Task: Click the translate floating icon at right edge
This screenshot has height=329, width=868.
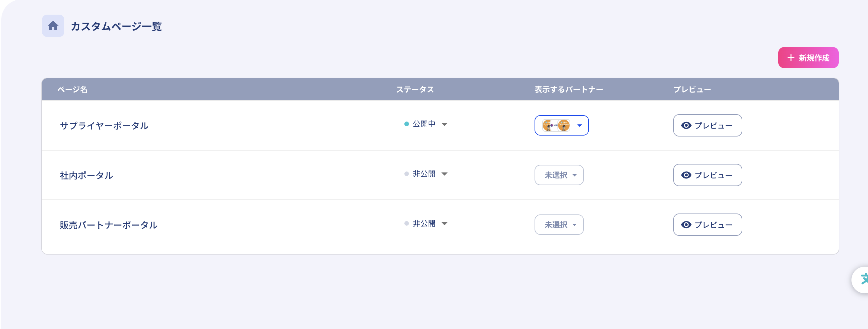Action: 863,279
